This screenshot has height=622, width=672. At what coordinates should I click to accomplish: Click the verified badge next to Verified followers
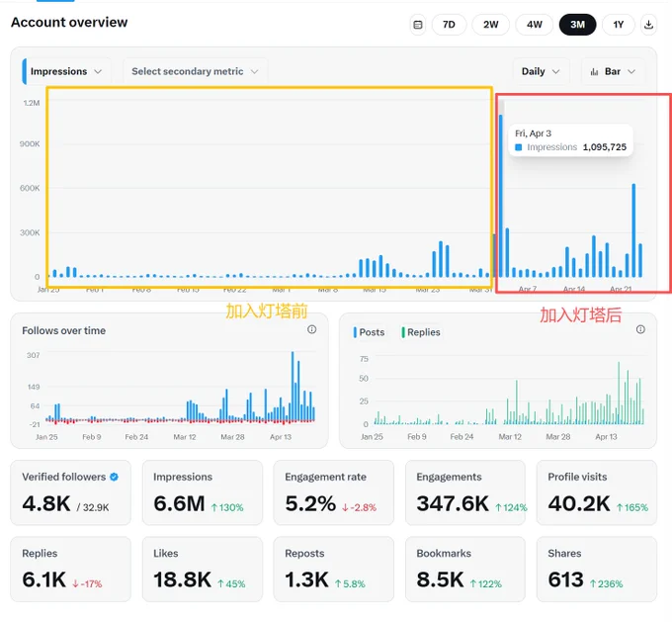coord(114,477)
